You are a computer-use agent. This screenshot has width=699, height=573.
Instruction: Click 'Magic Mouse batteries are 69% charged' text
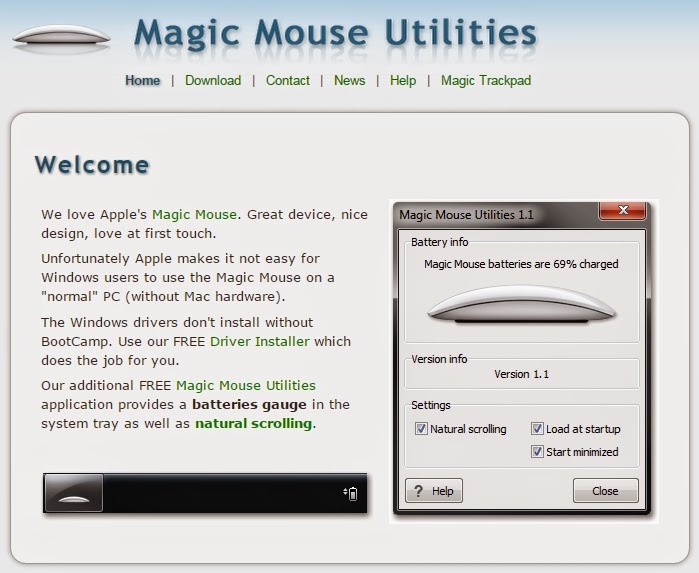pos(521,264)
